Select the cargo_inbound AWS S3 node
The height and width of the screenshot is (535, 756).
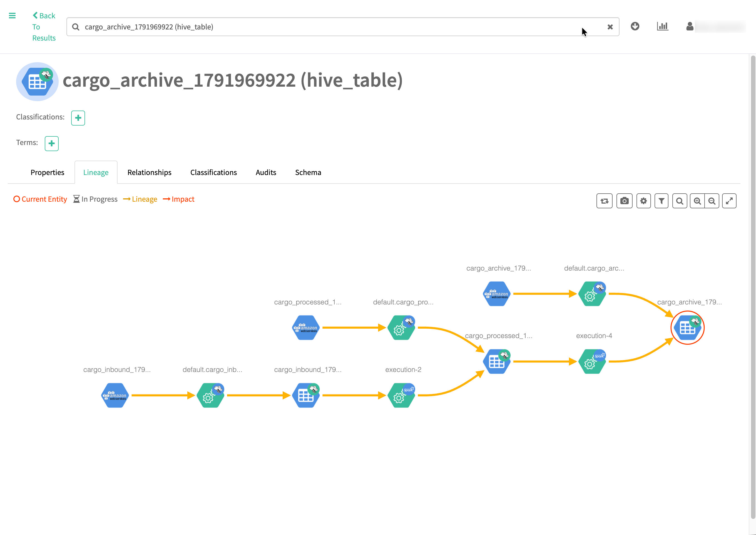[x=115, y=395]
